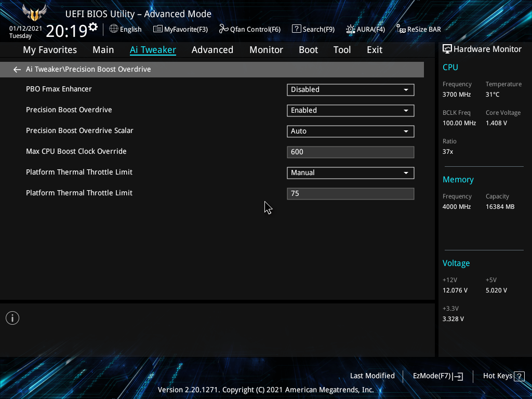532x399 pixels.
Task: Click the EzMode exit arrow icon
Action: click(x=458, y=376)
